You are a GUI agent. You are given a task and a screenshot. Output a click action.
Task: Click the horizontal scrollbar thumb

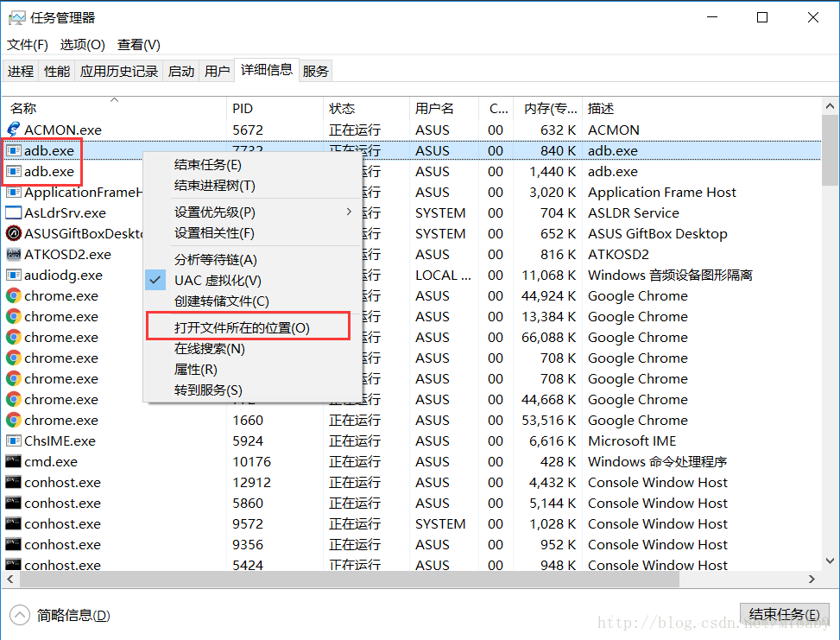tap(350, 579)
